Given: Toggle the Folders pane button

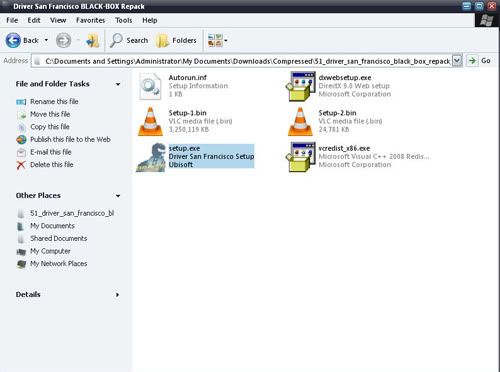Looking at the screenshot, I should [176, 40].
